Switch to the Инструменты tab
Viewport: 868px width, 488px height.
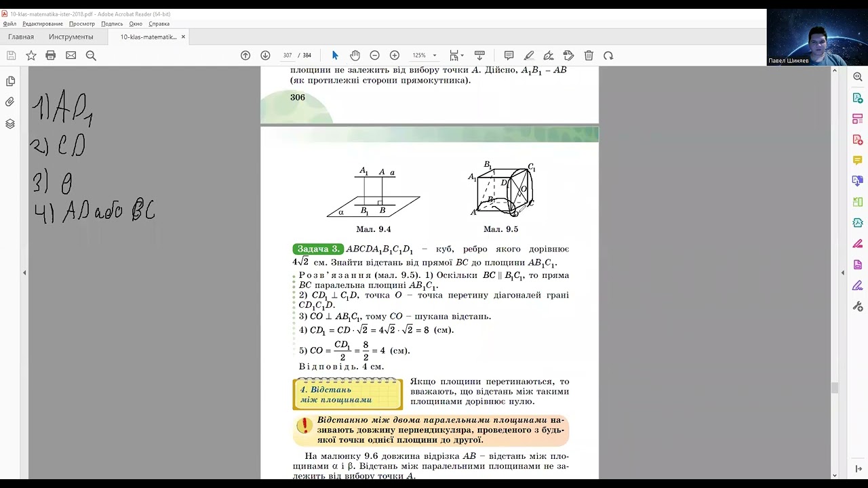(71, 37)
